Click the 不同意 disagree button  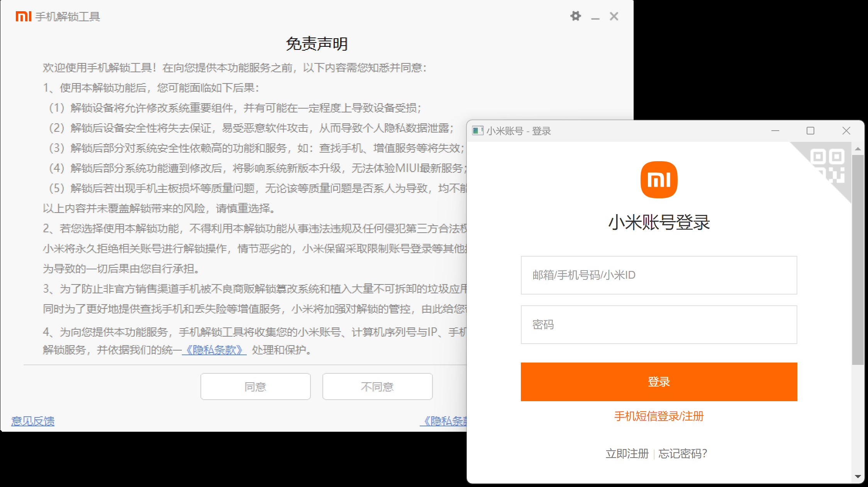(x=377, y=387)
